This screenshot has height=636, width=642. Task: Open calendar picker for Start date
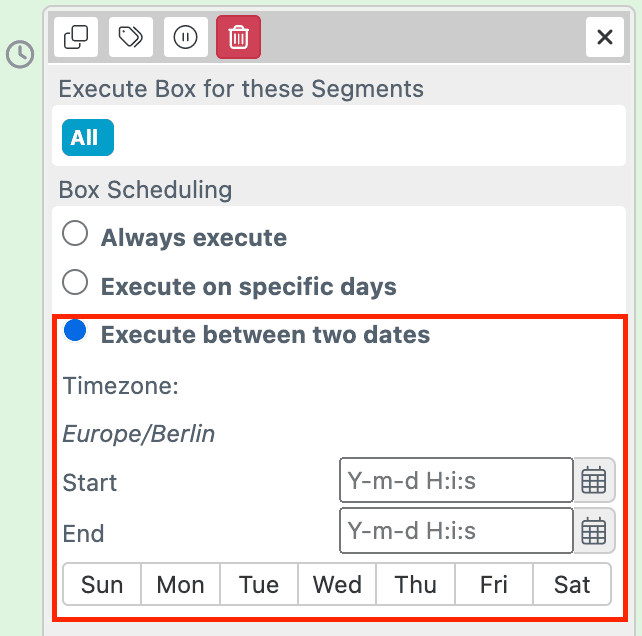coord(594,481)
